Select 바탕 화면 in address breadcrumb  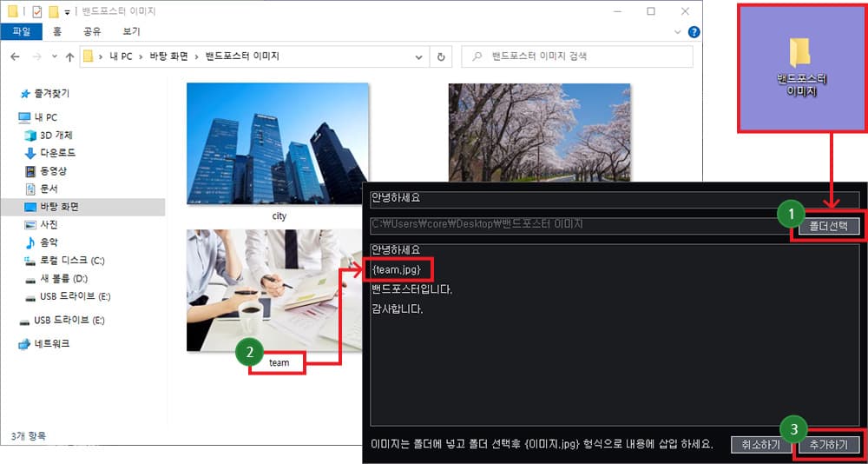tap(169, 56)
